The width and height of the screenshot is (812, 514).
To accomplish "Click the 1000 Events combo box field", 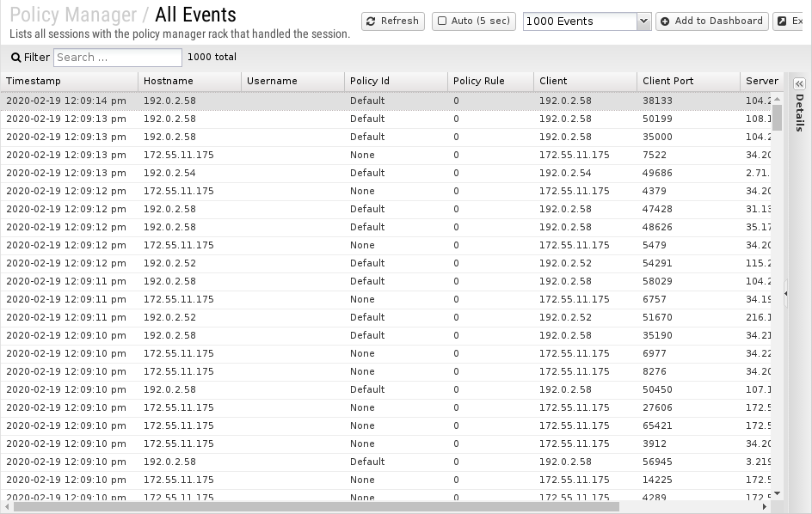I will (580, 21).
